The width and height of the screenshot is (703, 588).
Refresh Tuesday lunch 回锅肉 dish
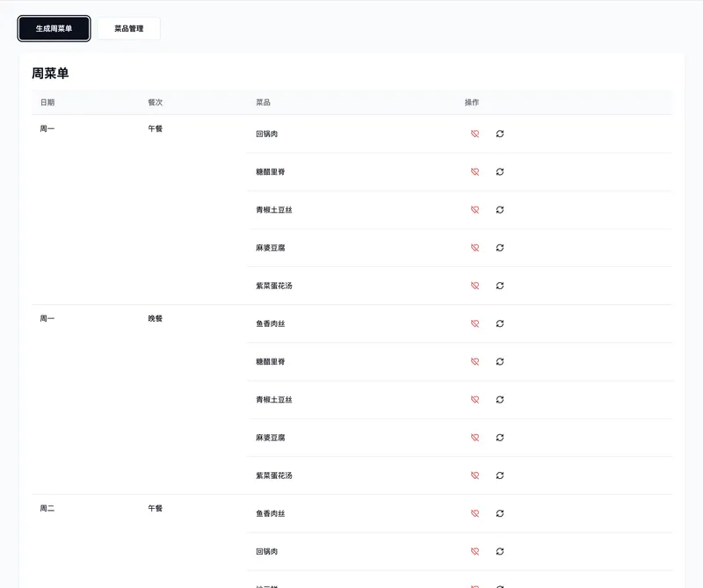tap(500, 551)
